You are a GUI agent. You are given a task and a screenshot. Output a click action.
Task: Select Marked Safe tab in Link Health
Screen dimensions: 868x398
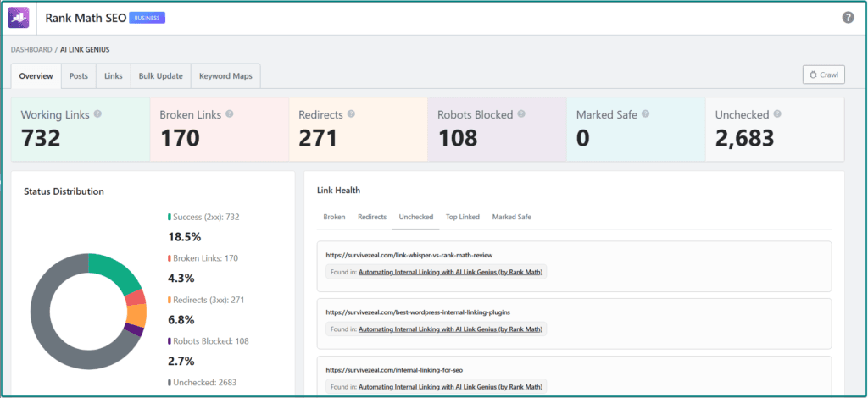pos(511,217)
